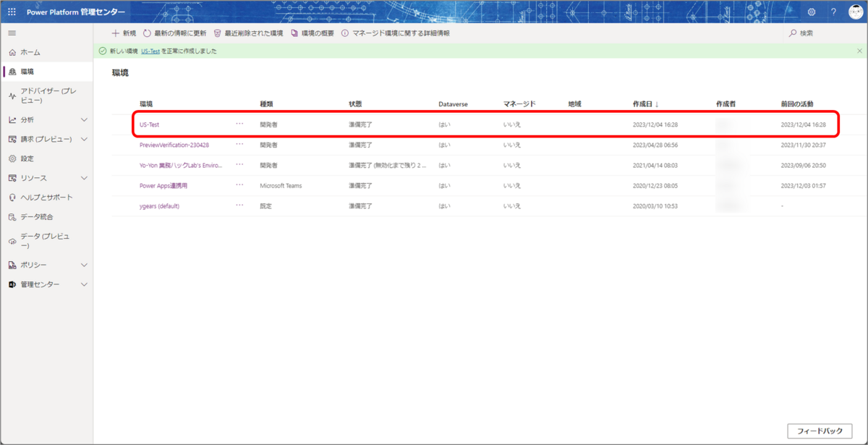Open the app launcher waffle icon
Viewport: 868px width, 445px height.
(x=12, y=12)
